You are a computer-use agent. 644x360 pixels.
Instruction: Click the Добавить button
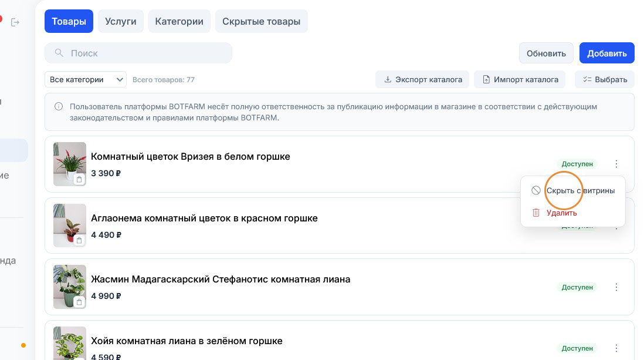point(607,53)
